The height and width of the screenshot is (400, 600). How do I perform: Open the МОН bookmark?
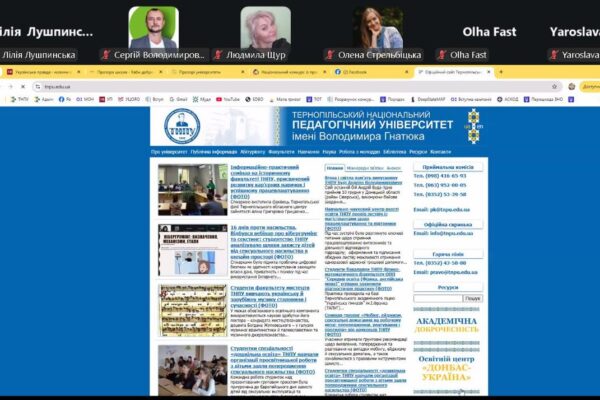85,100
